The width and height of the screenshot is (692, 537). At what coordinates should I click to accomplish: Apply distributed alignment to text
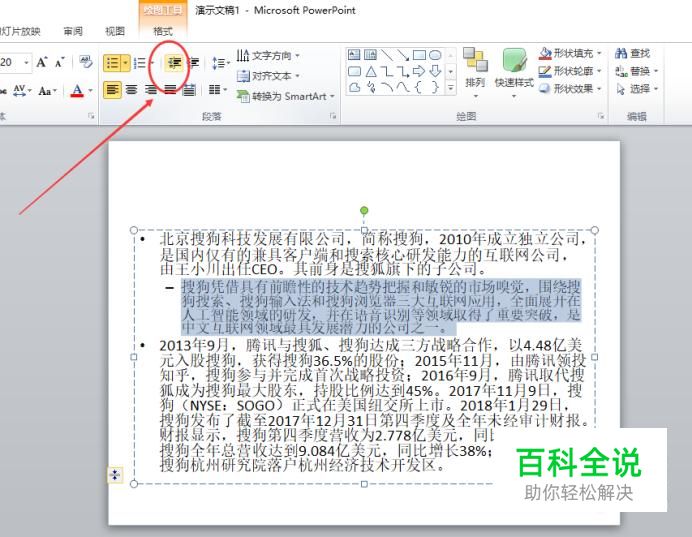189,90
